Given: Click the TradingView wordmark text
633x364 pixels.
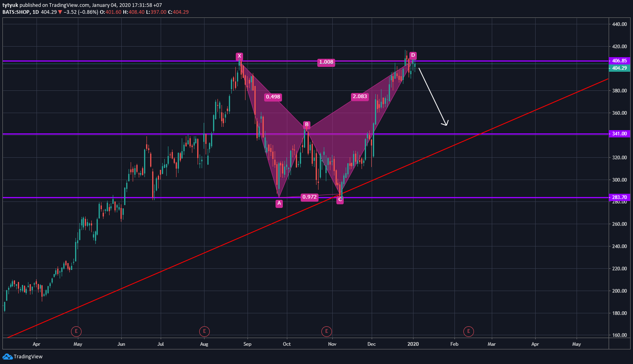Looking at the screenshot, I should pos(28,357).
